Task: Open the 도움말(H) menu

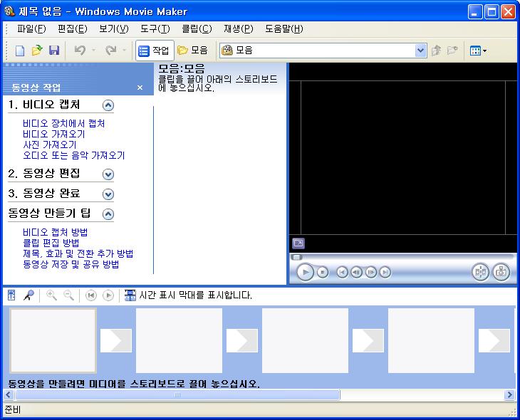Action: tap(284, 29)
